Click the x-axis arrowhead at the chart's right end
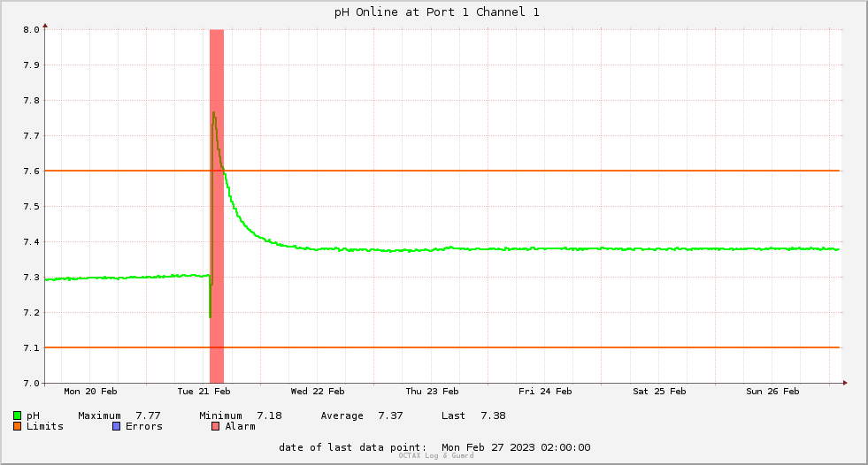The image size is (868, 465). coord(845,383)
